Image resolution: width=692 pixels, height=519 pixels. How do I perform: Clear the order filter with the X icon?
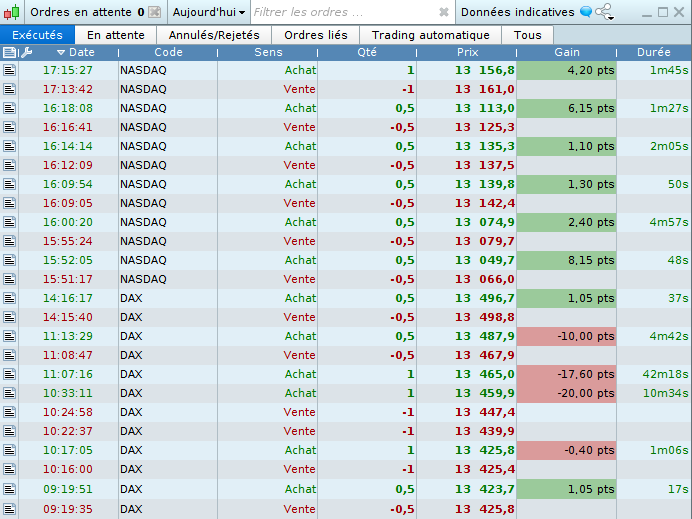point(444,12)
